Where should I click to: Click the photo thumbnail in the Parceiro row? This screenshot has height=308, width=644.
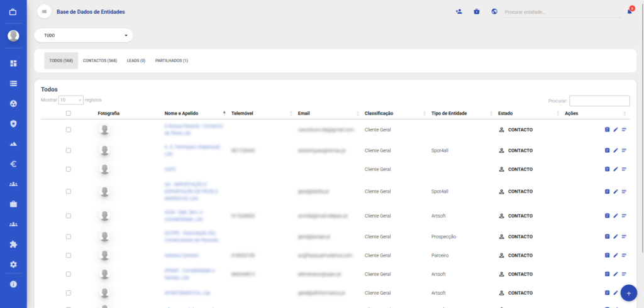pos(105,255)
